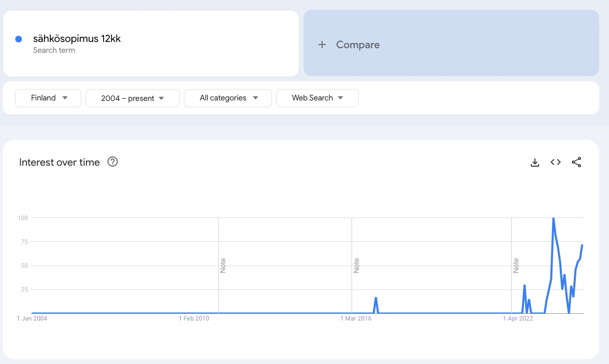This screenshot has height=364, width=609.
Task: Click the Note marker near Apr 2022
Action: coord(516,266)
